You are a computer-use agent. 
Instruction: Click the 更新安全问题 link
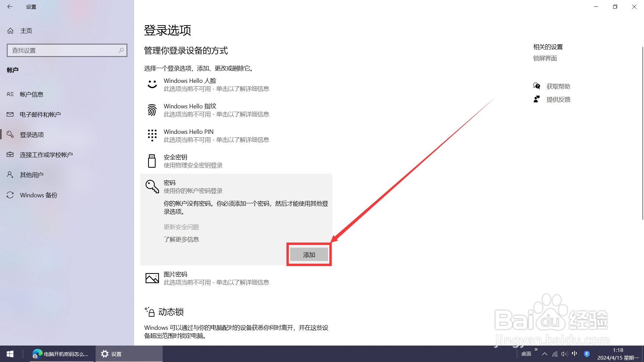[181, 227]
